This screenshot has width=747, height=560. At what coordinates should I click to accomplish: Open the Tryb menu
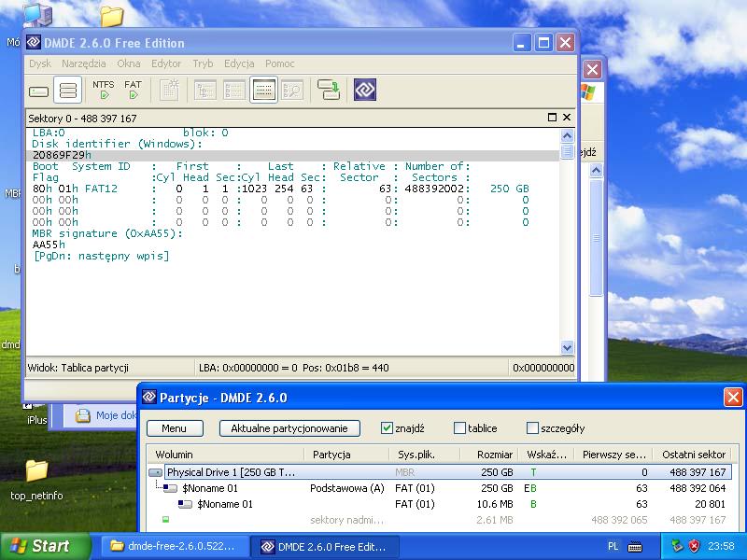[203, 63]
